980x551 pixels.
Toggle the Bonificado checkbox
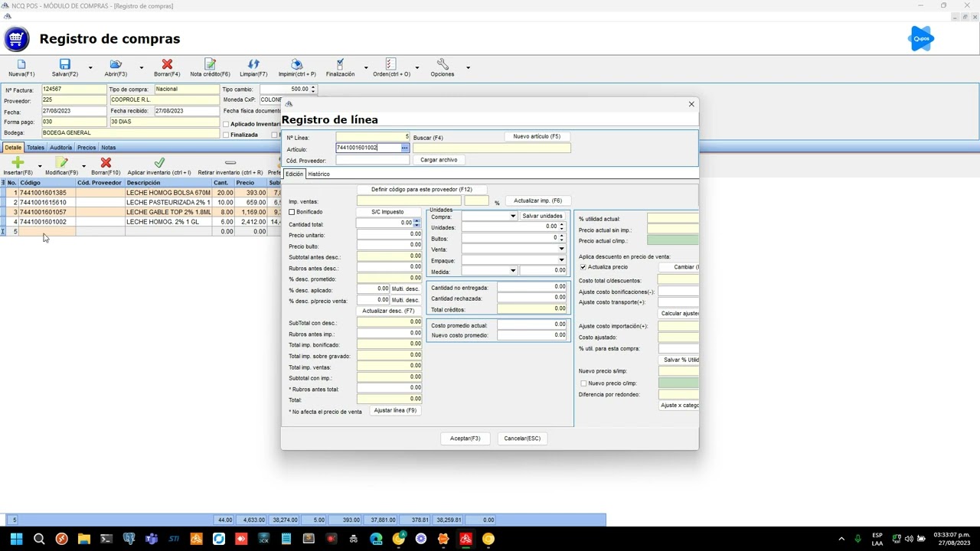tap(292, 212)
